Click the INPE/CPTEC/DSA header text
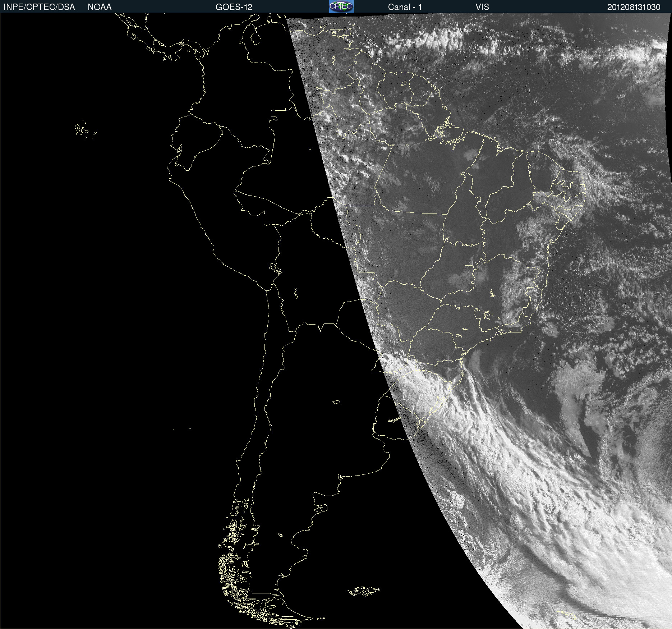Image resolution: width=672 pixels, height=629 pixels. coord(39,7)
